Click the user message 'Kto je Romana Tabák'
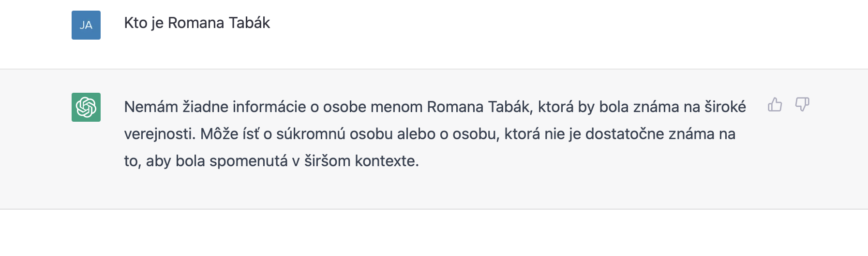The image size is (868, 256). click(x=197, y=23)
